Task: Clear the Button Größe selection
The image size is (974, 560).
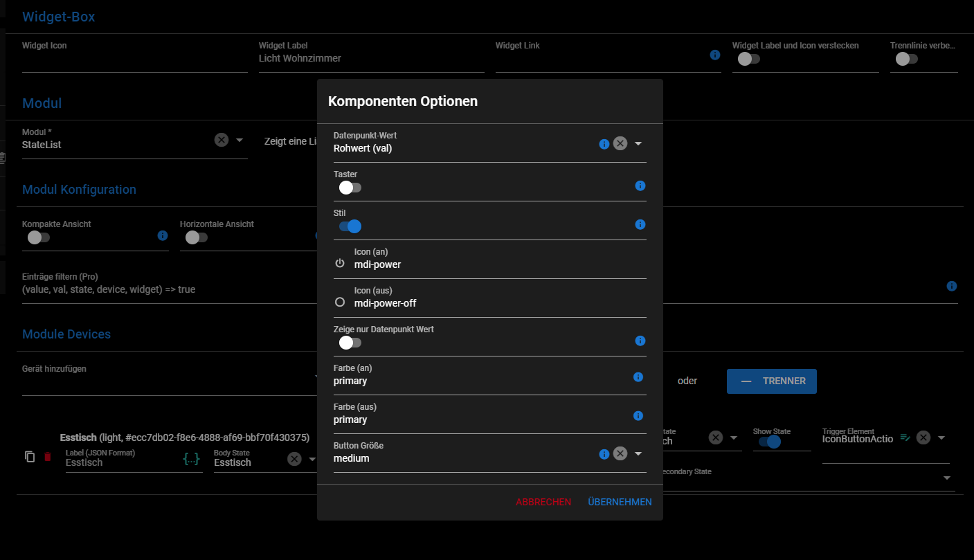Action: 620,453
